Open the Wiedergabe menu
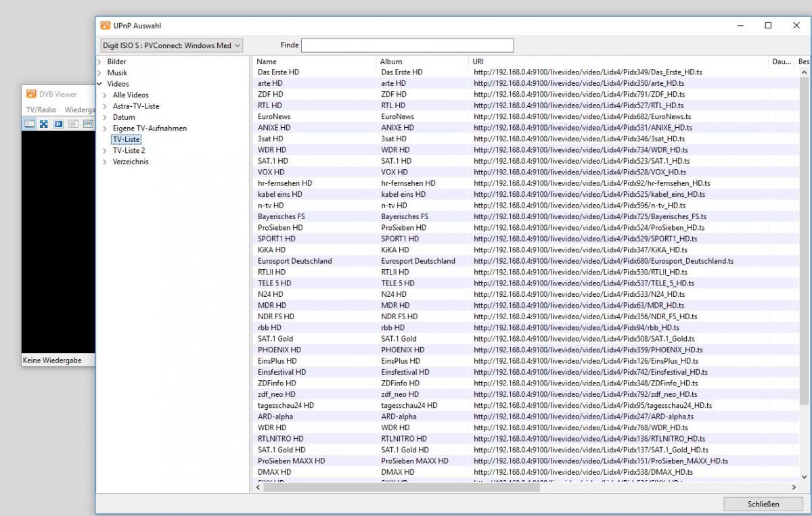This screenshot has width=812, height=516. pos(80,110)
